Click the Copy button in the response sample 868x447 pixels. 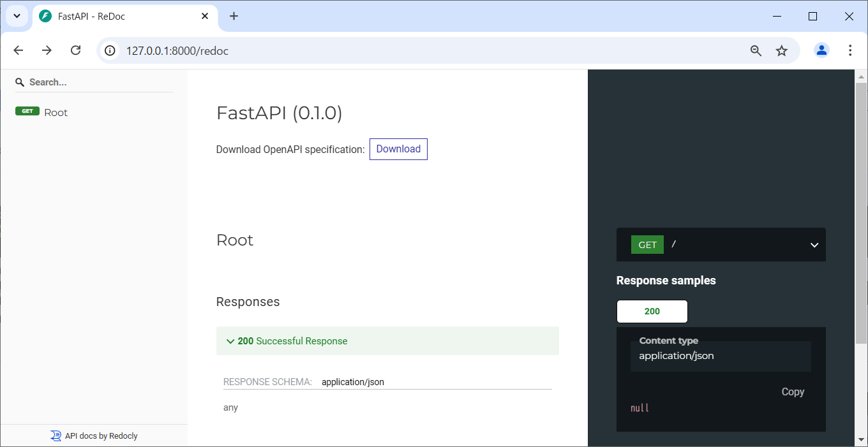click(793, 392)
